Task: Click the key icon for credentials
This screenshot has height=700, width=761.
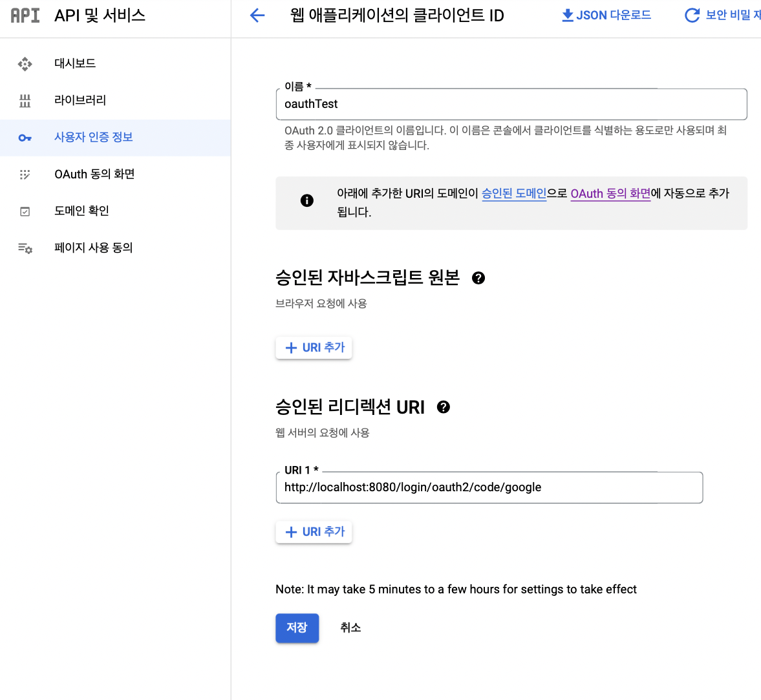Action: (25, 138)
